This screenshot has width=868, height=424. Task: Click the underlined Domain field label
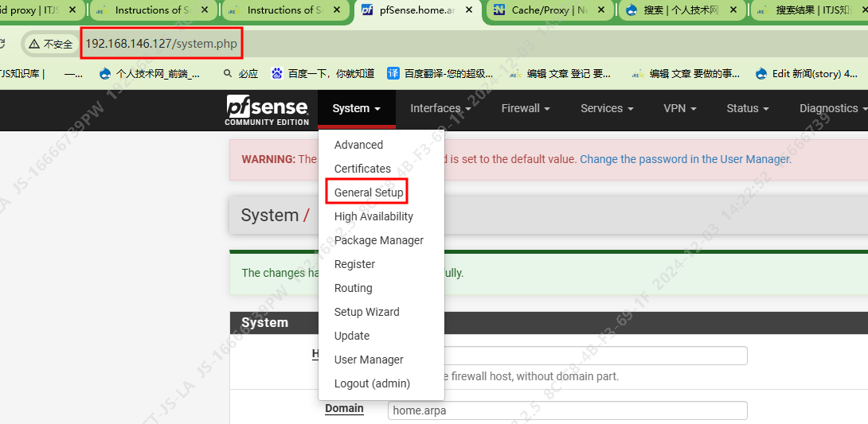click(344, 409)
